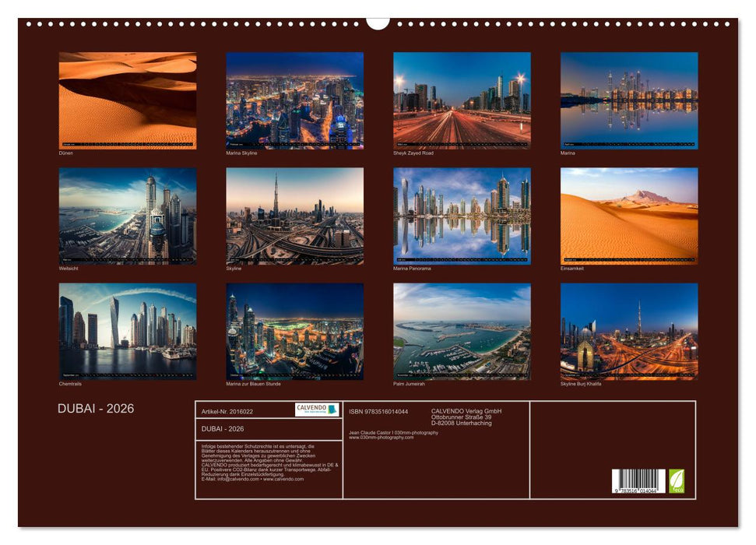Screen dimensions: 756x545
Task: Click the ISBN barcode graphic
Action: tap(638, 481)
